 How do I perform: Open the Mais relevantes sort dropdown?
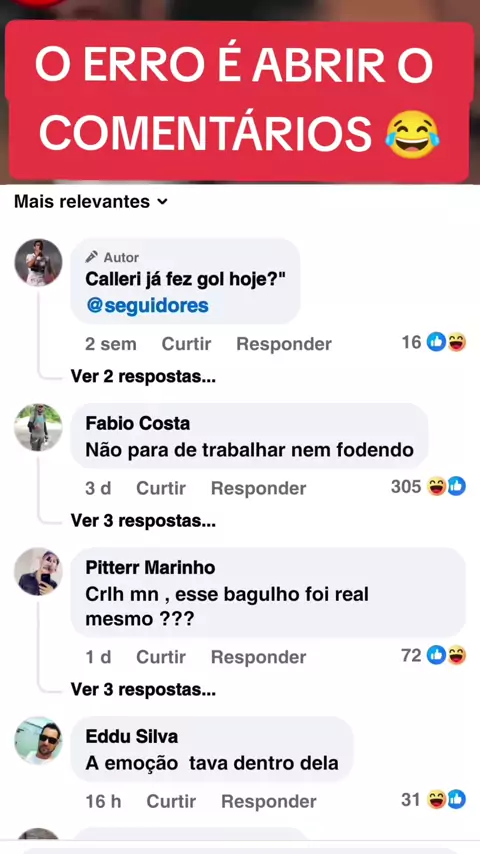point(91,202)
